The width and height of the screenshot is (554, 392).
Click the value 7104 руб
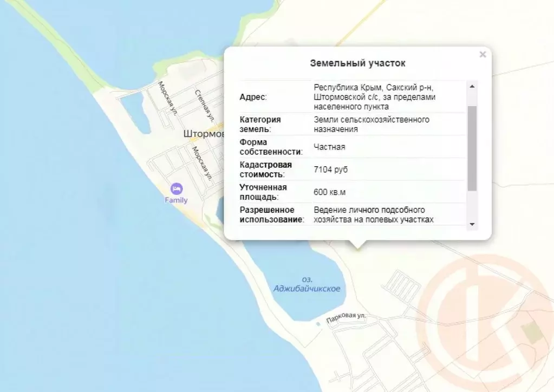[x=331, y=169]
